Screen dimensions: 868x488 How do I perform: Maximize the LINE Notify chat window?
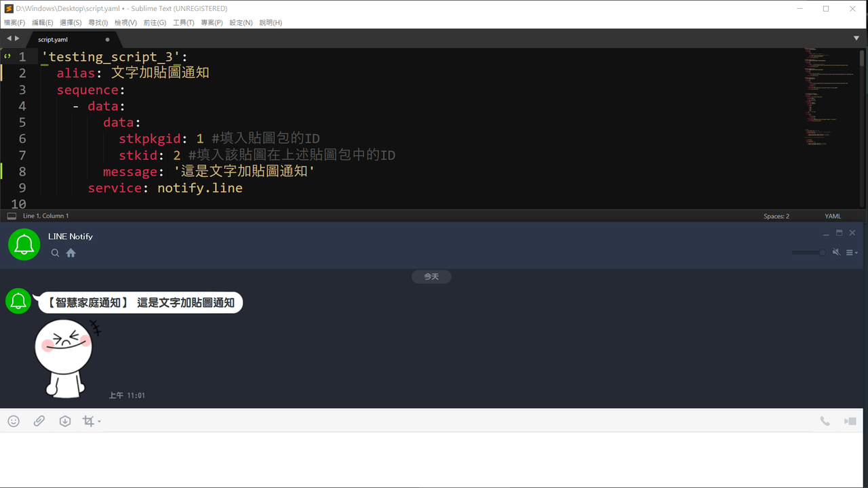click(x=839, y=233)
